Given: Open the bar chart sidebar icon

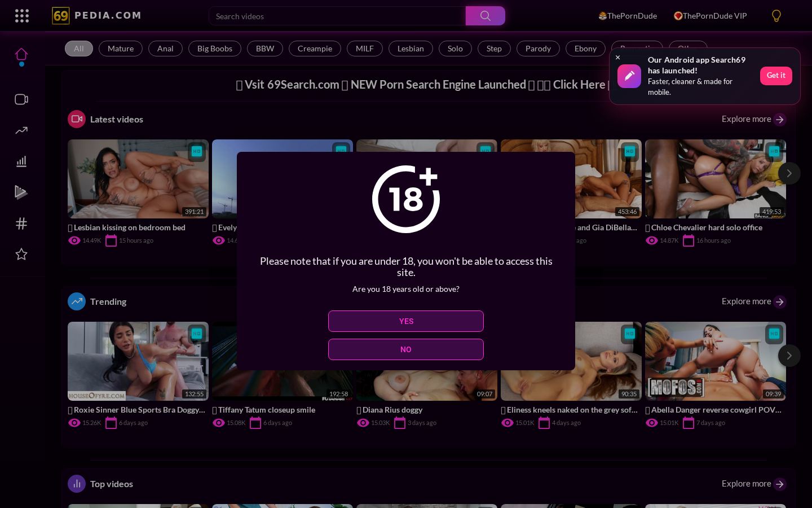Looking at the screenshot, I should point(21,161).
